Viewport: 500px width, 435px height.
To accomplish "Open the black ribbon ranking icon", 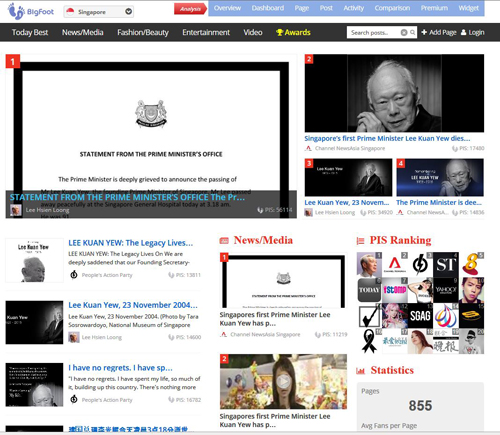I will point(369,341).
